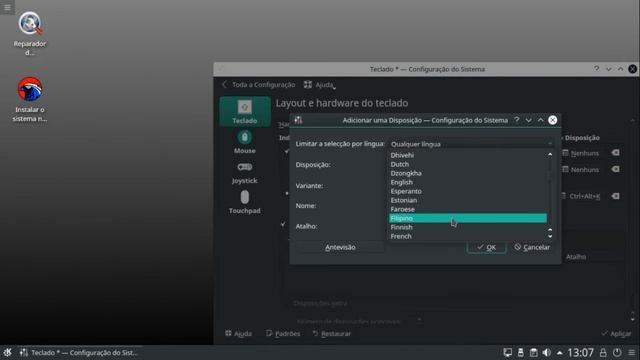Screen dimensions: 640x360
Task: Click the Restaurar button
Action: pyautogui.click(x=331, y=333)
